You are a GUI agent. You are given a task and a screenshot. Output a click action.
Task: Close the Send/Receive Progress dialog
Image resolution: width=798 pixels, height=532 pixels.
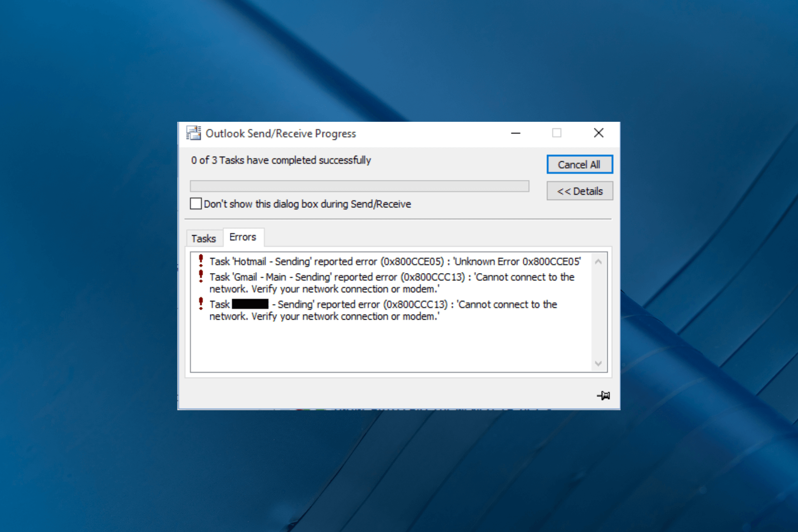[x=598, y=133]
